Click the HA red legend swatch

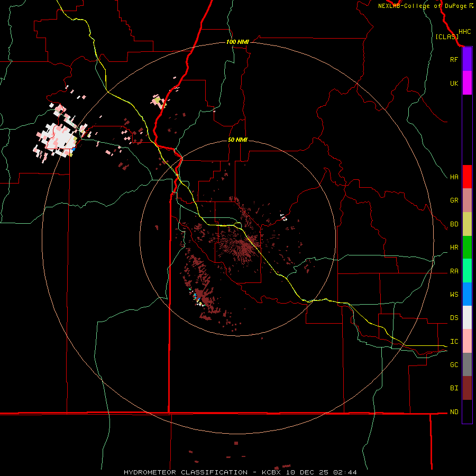[x=467, y=177]
